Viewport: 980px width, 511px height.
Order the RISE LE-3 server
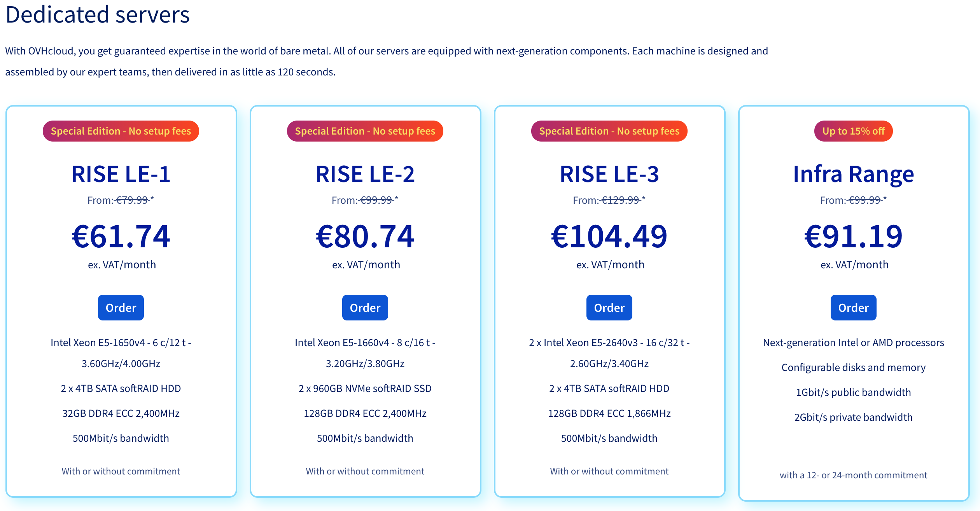[609, 308]
